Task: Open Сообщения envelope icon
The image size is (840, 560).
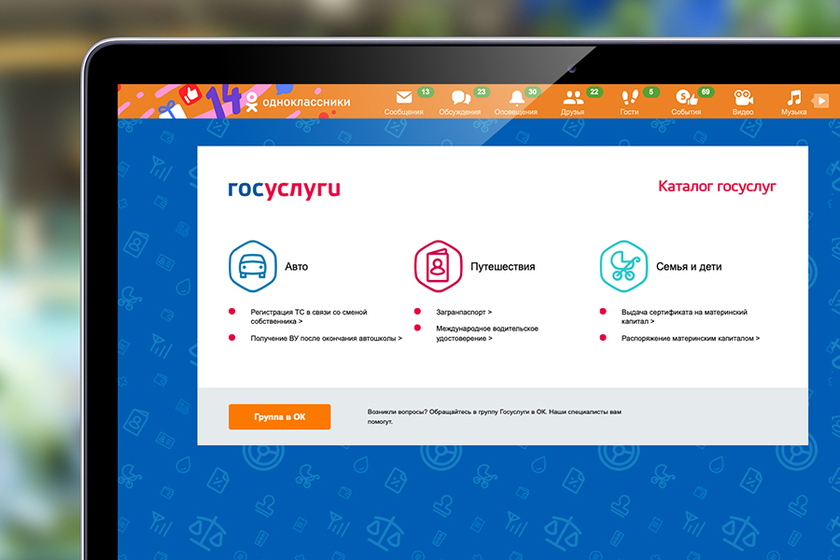Action: point(404,98)
